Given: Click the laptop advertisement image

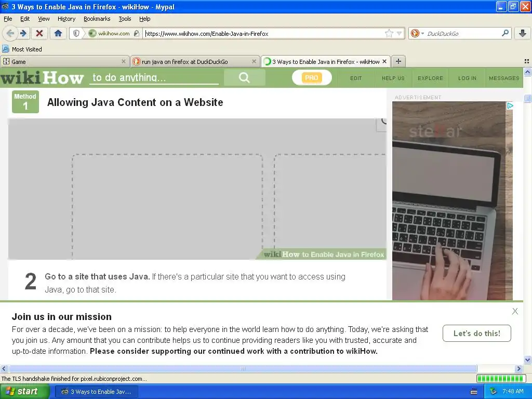Looking at the screenshot, I should (x=453, y=201).
